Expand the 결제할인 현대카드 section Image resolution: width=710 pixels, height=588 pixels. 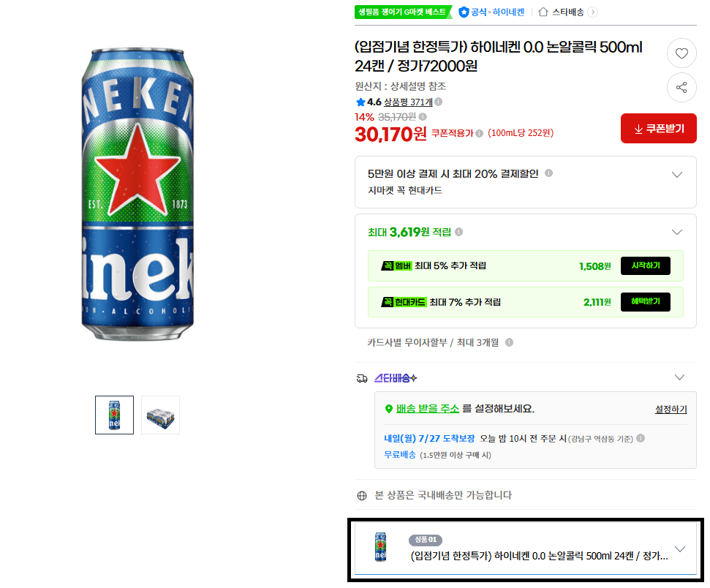click(x=677, y=175)
